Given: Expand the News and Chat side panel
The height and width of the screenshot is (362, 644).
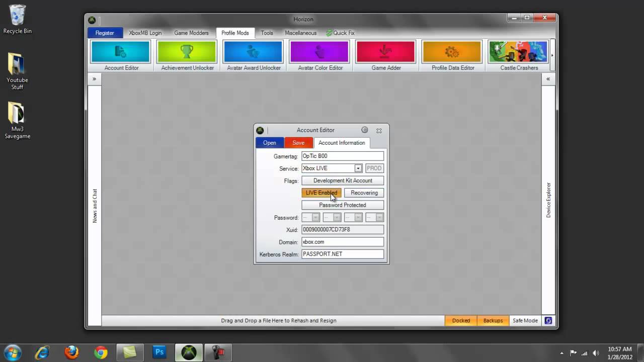Looking at the screenshot, I should (x=94, y=79).
